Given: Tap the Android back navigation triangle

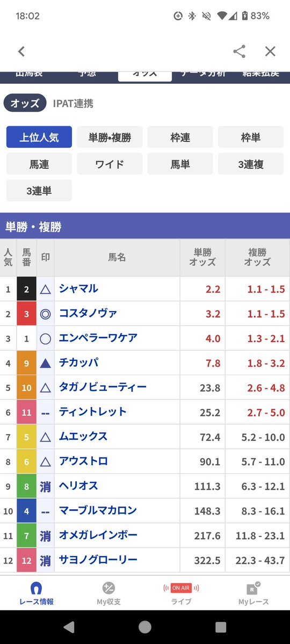Looking at the screenshot, I should click(x=69, y=627).
